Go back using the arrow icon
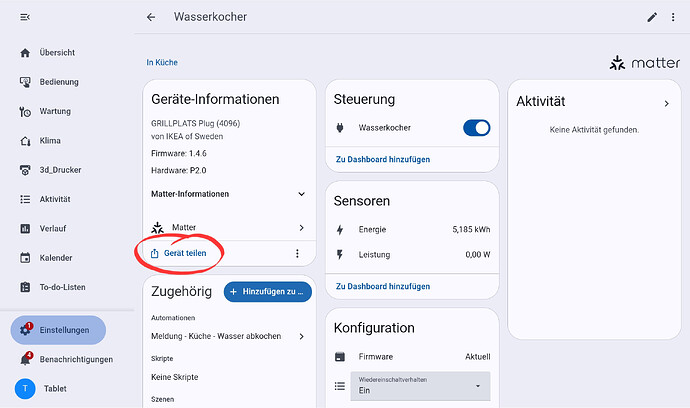This screenshot has height=408, width=690. tap(151, 17)
